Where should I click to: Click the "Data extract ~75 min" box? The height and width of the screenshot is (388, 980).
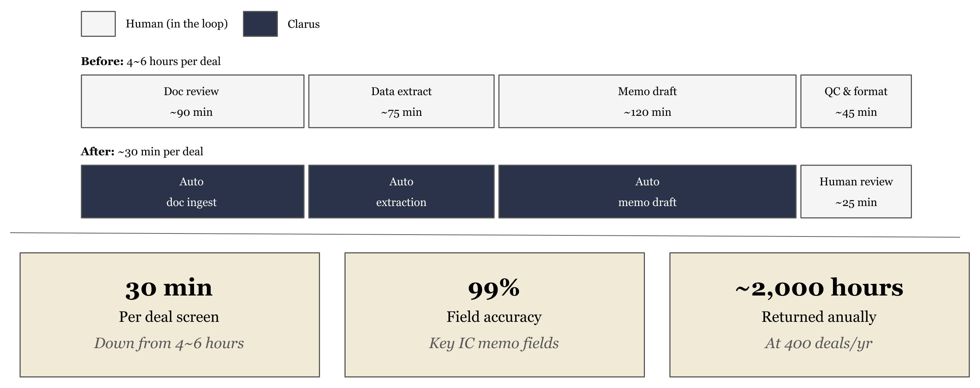pyautogui.click(x=401, y=102)
